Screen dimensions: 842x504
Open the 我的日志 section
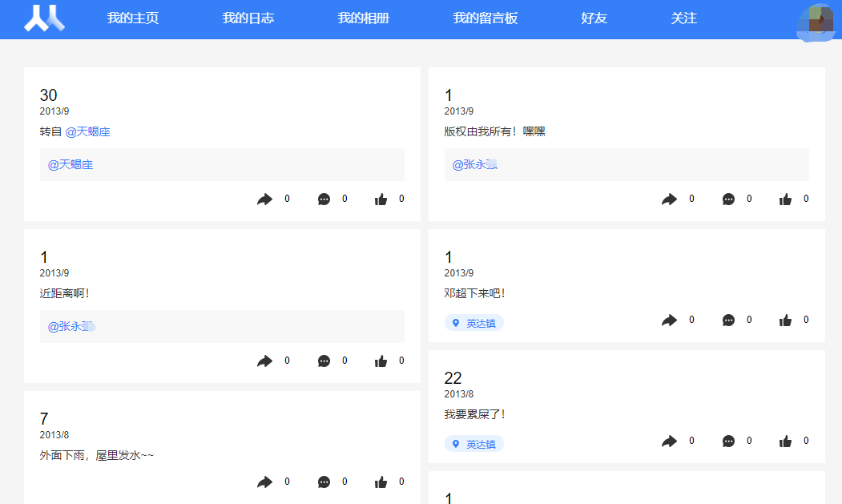tap(248, 18)
